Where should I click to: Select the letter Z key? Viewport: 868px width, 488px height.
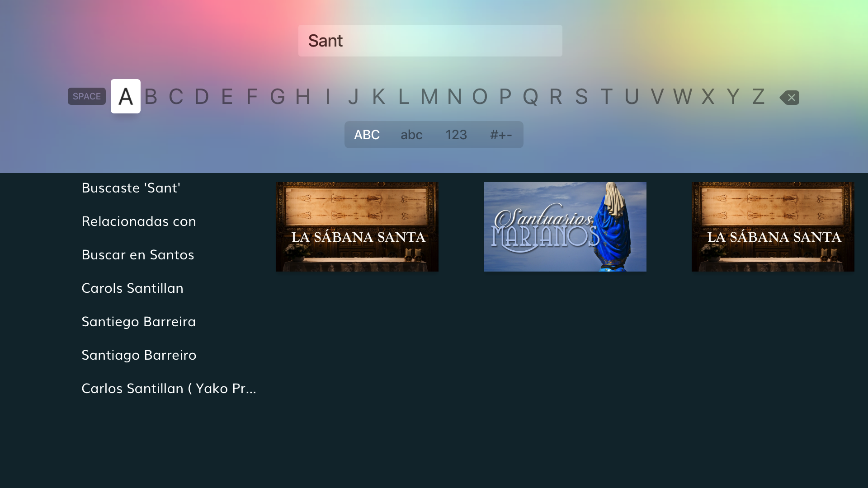click(759, 96)
